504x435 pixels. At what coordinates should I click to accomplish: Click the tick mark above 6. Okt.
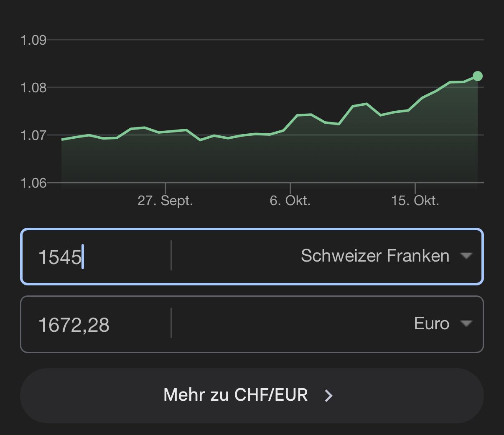tap(290, 188)
